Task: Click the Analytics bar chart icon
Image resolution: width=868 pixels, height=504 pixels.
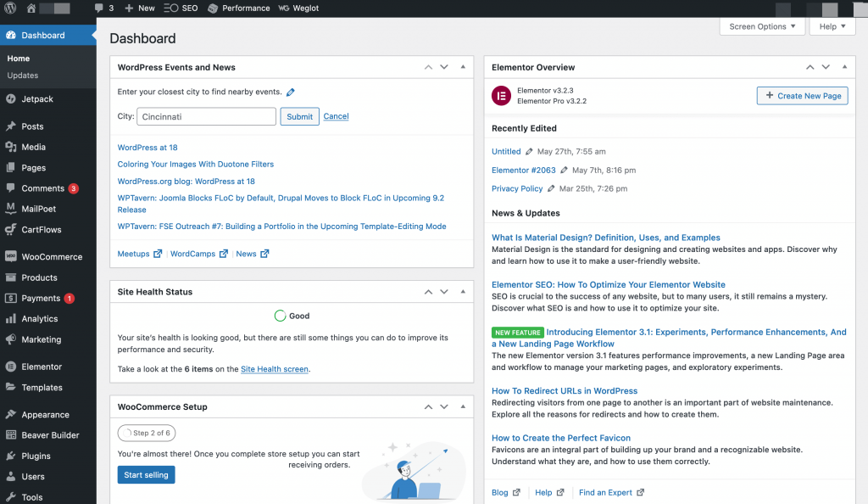Action: coord(10,318)
